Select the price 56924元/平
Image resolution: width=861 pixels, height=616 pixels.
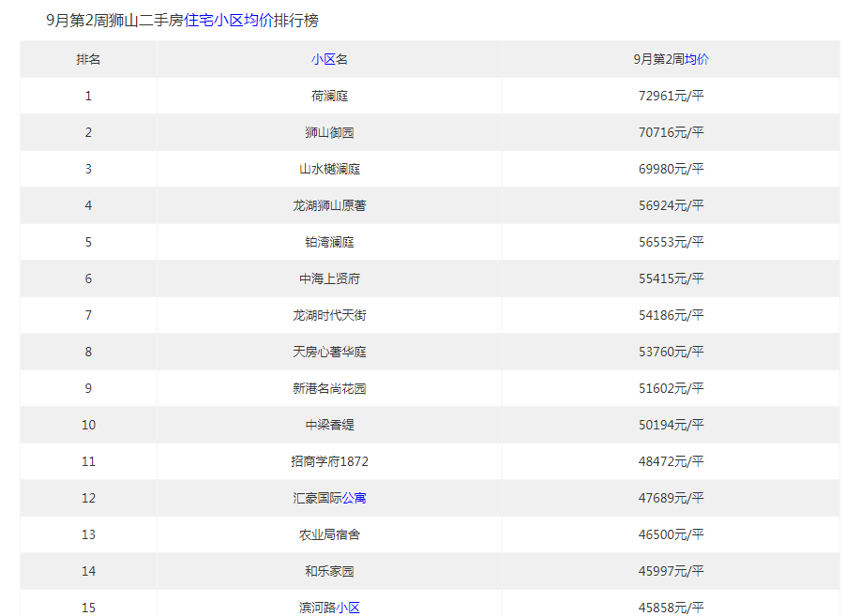tap(671, 205)
